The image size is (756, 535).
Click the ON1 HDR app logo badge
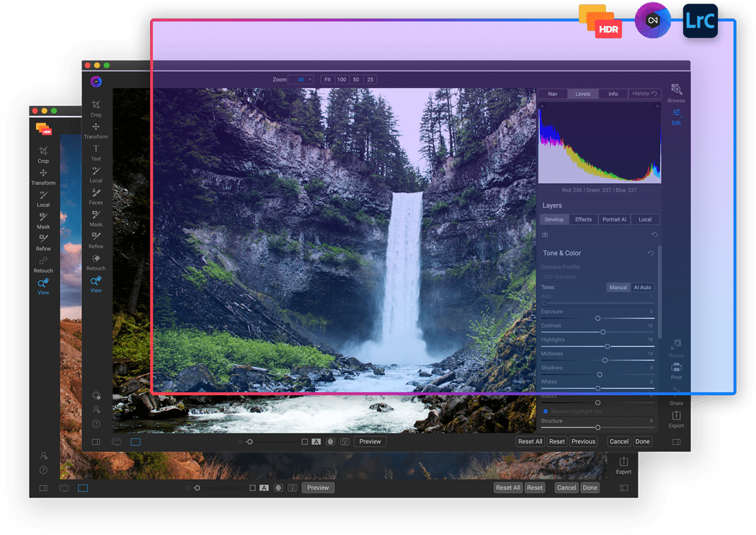click(x=600, y=22)
